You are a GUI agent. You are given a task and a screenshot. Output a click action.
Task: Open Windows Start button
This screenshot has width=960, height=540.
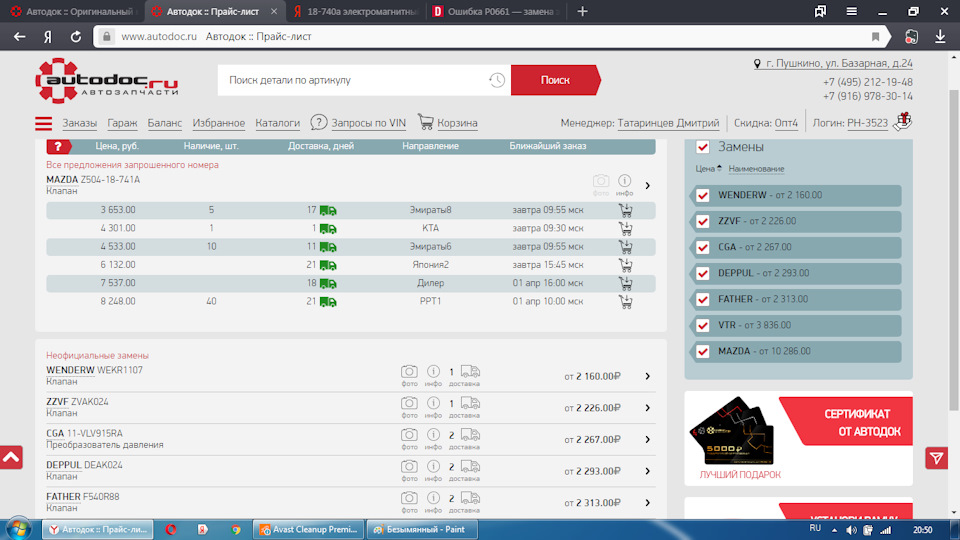pos(18,528)
